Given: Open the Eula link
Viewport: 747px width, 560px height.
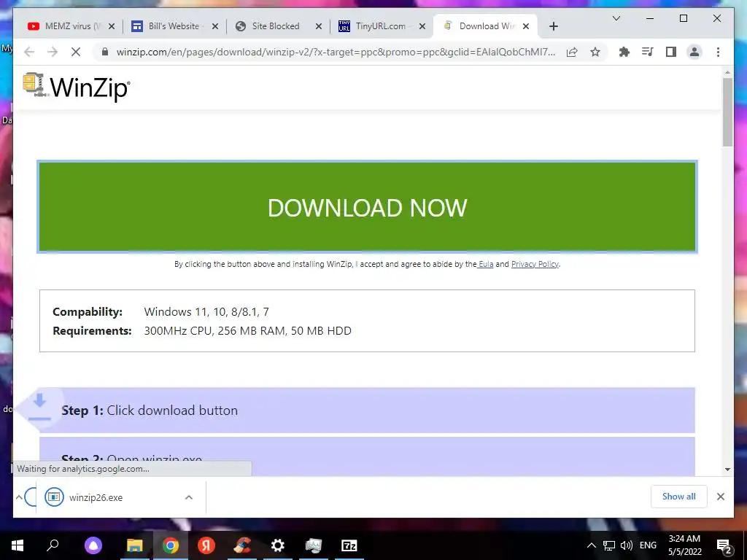Looking at the screenshot, I should click(485, 264).
